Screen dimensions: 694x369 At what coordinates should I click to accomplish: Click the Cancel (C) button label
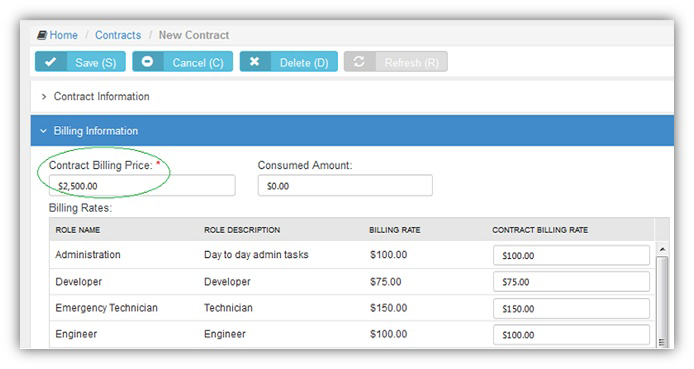198,62
